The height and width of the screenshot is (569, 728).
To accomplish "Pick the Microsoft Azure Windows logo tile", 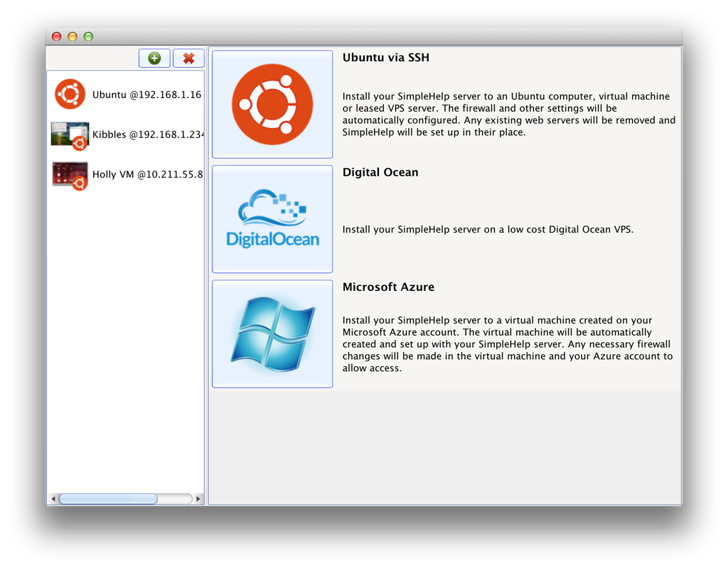I will point(272,334).
